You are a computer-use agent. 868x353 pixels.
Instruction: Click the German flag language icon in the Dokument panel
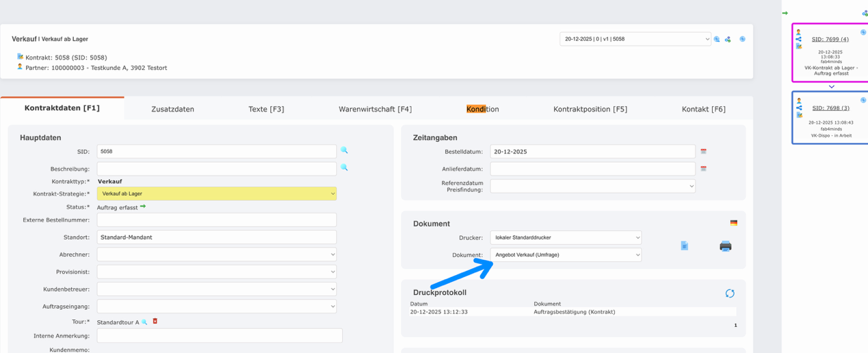coord(734,223)
